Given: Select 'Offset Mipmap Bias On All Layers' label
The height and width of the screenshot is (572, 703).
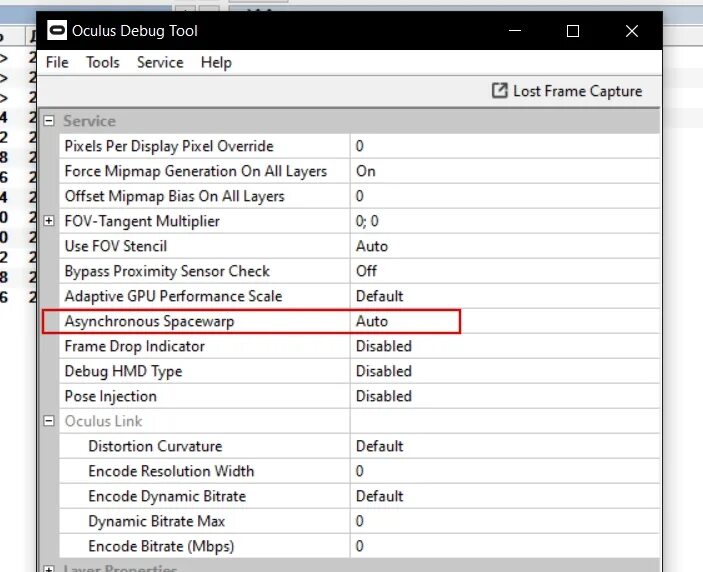Looking at the screenshot, I should tap(174, 196).
